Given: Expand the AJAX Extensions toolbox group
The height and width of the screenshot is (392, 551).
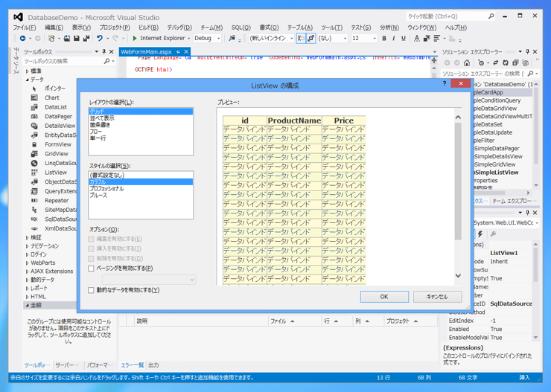Looking at the screenshot, I should point(27,271).
